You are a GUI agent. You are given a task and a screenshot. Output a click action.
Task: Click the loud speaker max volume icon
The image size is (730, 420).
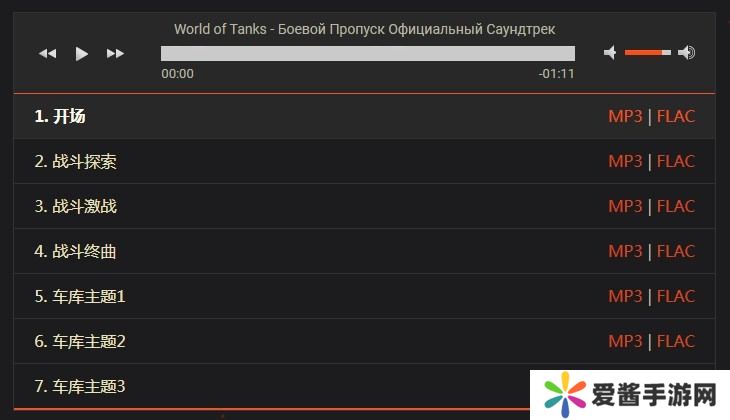click(686, 52)
